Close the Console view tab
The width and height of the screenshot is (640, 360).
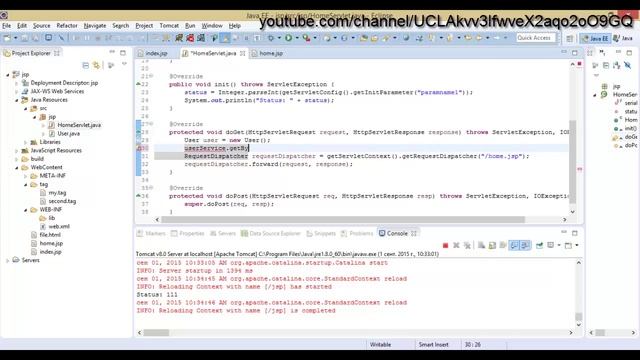tap(414, 233)
